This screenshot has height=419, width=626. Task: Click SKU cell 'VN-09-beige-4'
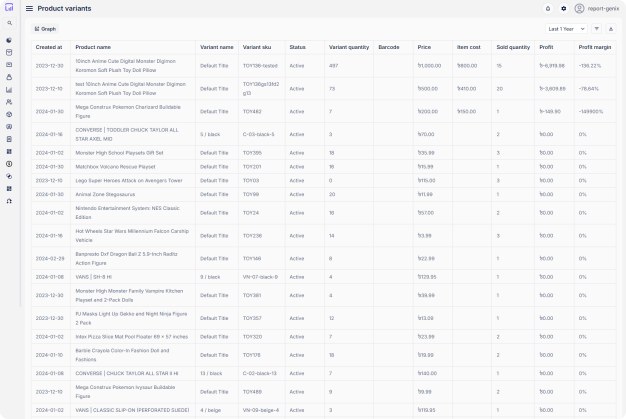point(261,410)
